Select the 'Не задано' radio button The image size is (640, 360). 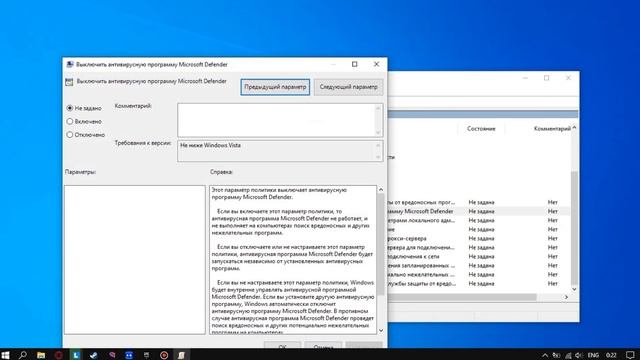tap(70, 108)
